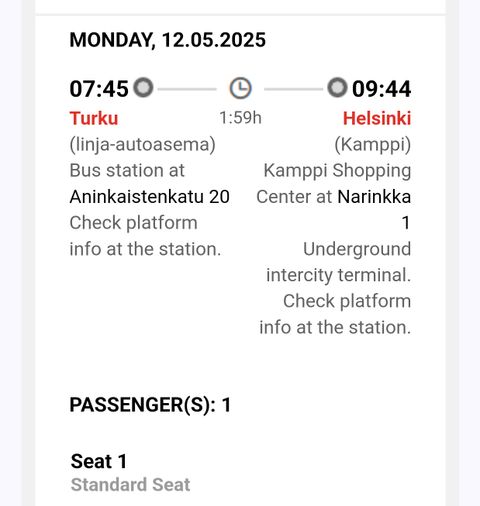Viewport: 480px width, 506px height.
Task: Open the Helsinki arrival city link
Action: click(377, 118)
